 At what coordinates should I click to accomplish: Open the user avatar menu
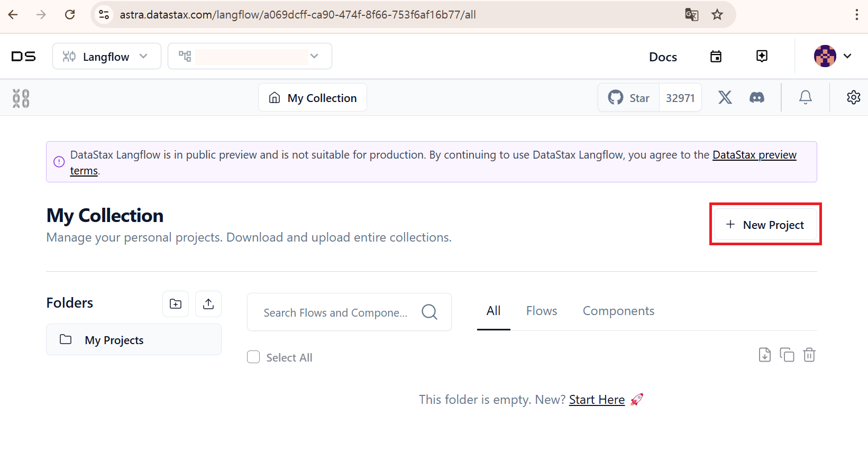tap(825, 56)
